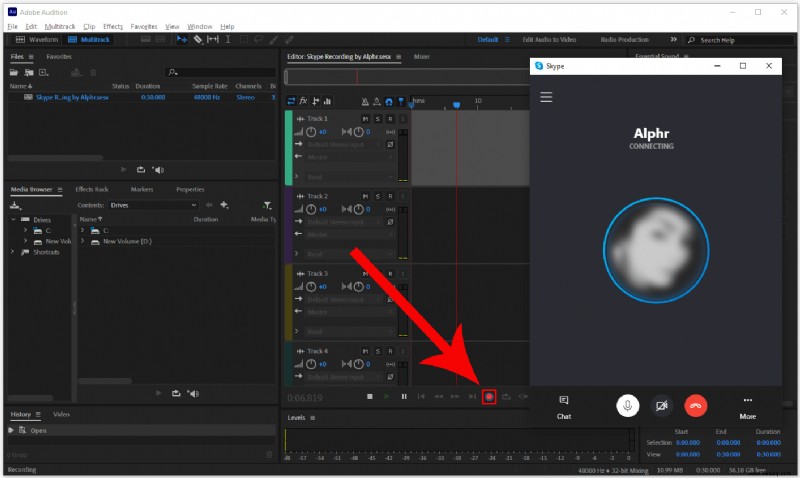Stop playback with the Stop button

[x=370, y=396]
